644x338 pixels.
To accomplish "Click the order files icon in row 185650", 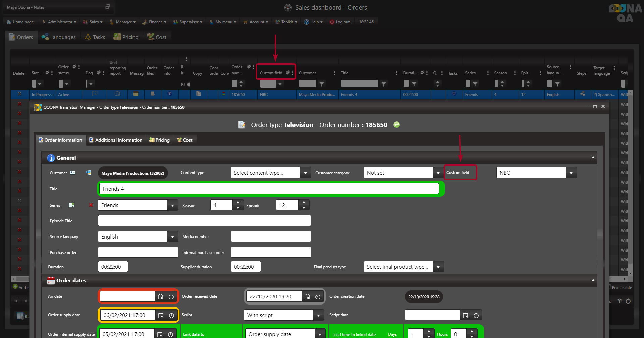I will (x=152, y=94).
